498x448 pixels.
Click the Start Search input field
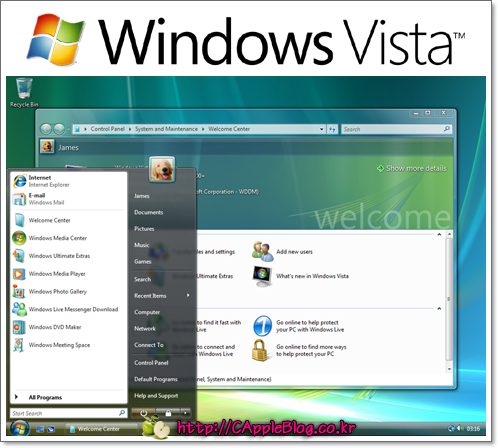tap(68, 413)
